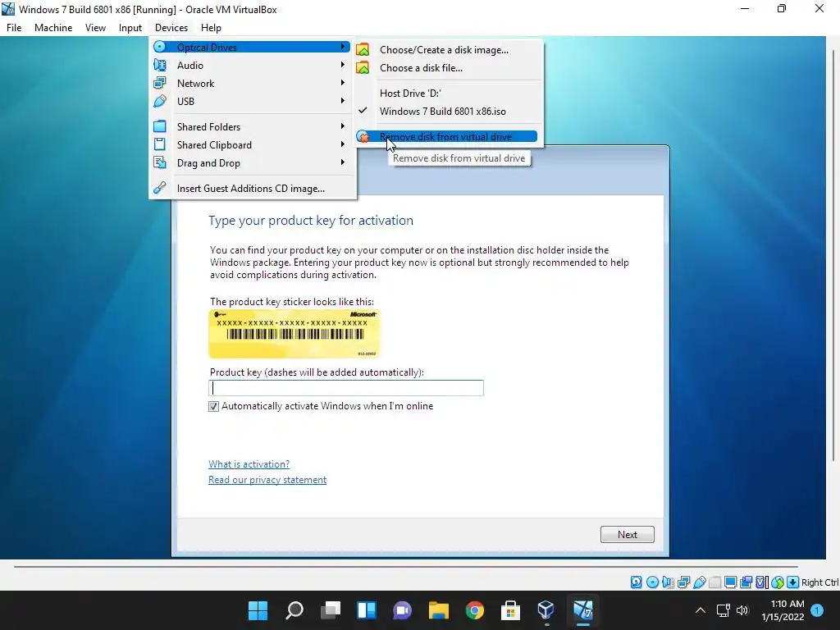Open the Input menu

tap(130, 28)
